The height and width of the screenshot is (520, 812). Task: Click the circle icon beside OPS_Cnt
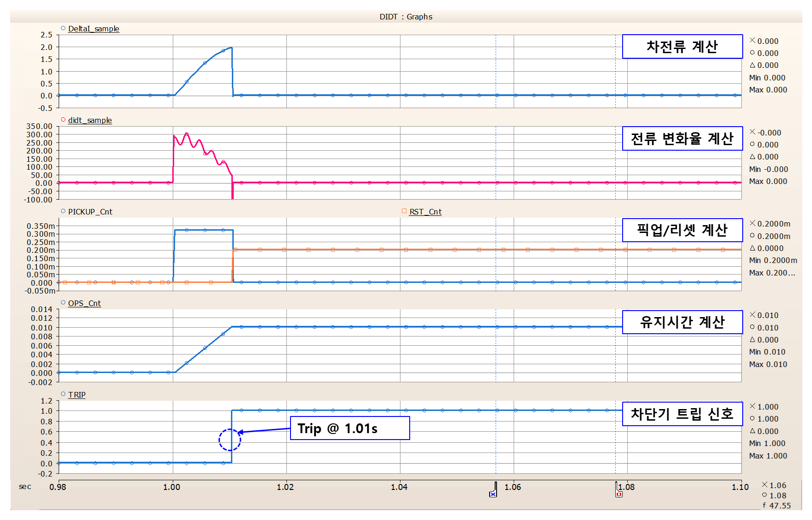(63, 303)
